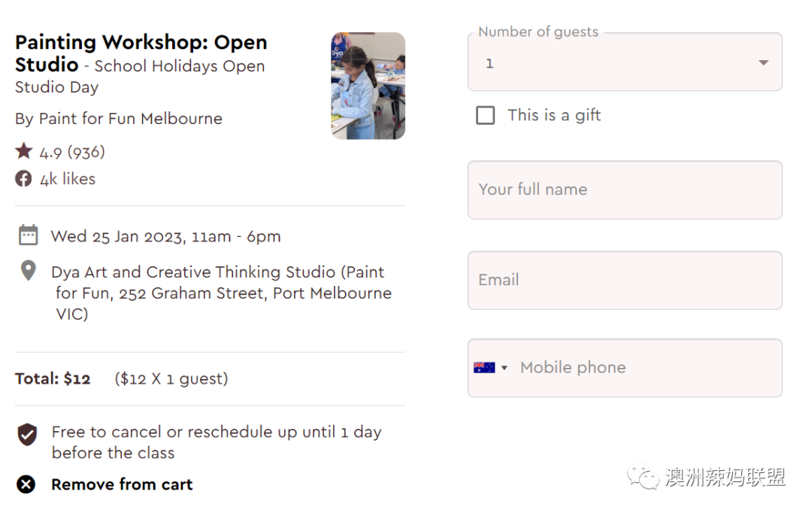Click the calendar date icon

coord(28,235)
